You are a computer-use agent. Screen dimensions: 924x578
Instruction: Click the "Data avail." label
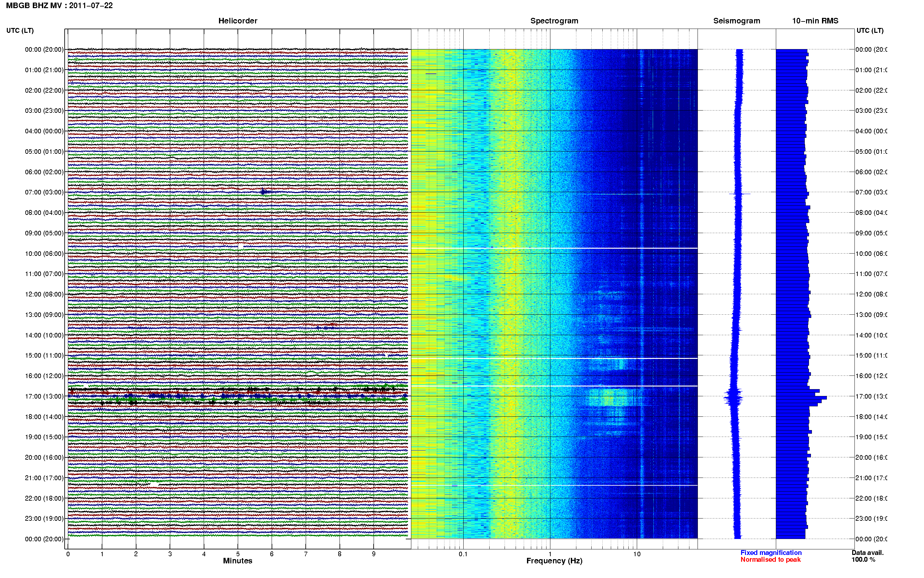867,553
